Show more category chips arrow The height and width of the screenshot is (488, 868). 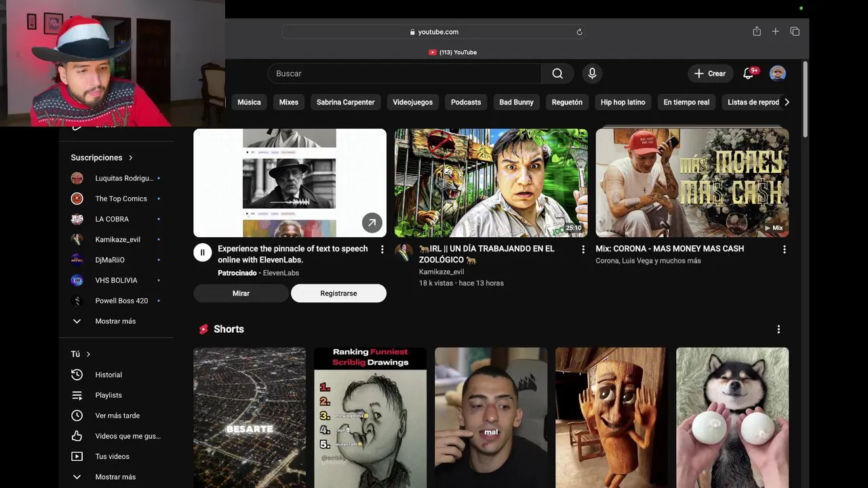point(787,102)
